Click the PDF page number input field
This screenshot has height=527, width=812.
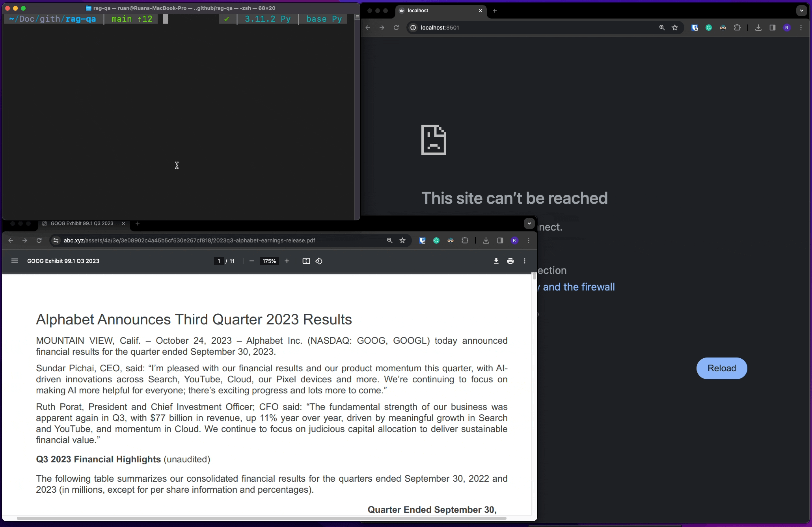click(218, 261)
